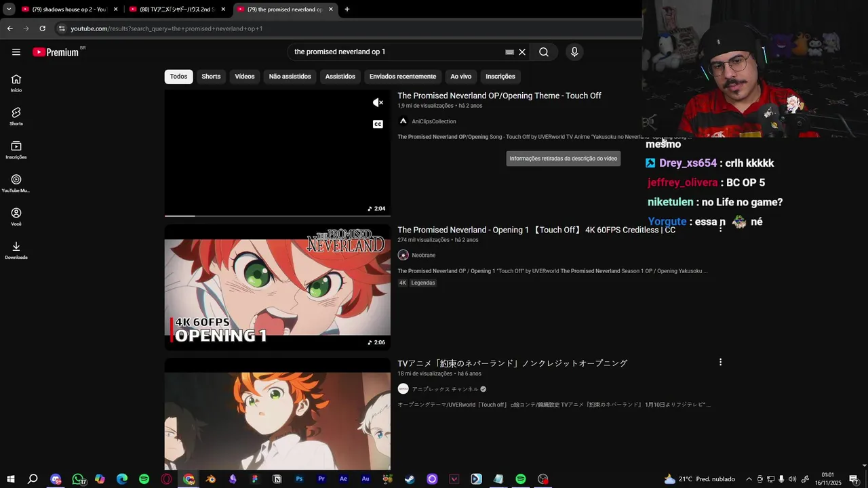Show hidden system tray icons chevron

pos(749,479)
